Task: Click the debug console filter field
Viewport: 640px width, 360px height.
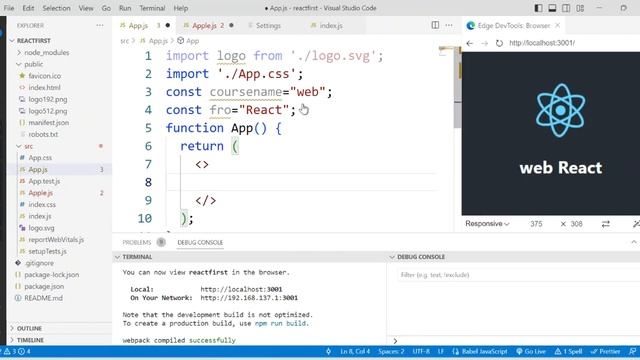Action: tap(518, 275)
